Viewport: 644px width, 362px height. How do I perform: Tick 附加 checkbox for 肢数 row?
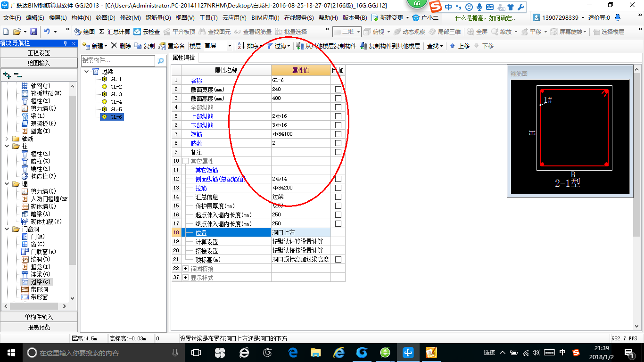[x=338, y=143]
